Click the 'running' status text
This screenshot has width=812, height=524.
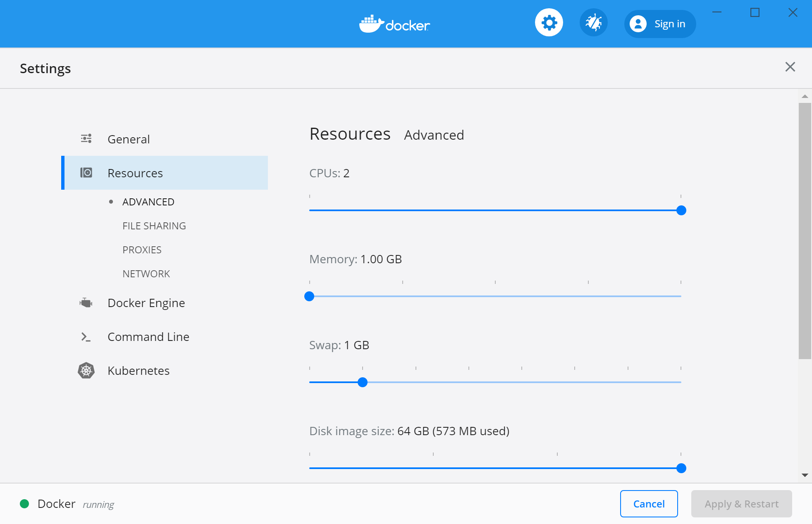98,505
